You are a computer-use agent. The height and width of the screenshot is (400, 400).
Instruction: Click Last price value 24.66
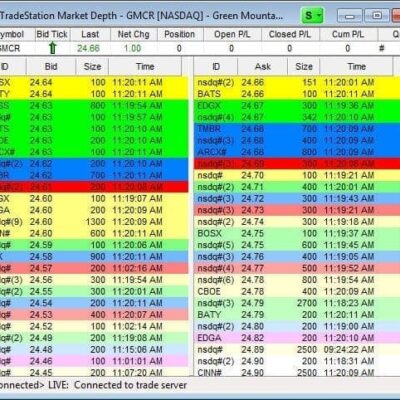88,49
